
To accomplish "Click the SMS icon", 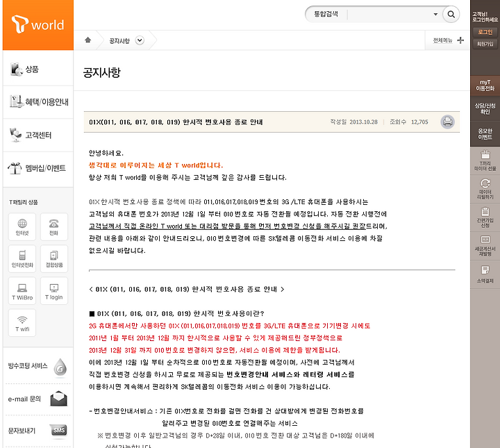I will tap(59, 431).
